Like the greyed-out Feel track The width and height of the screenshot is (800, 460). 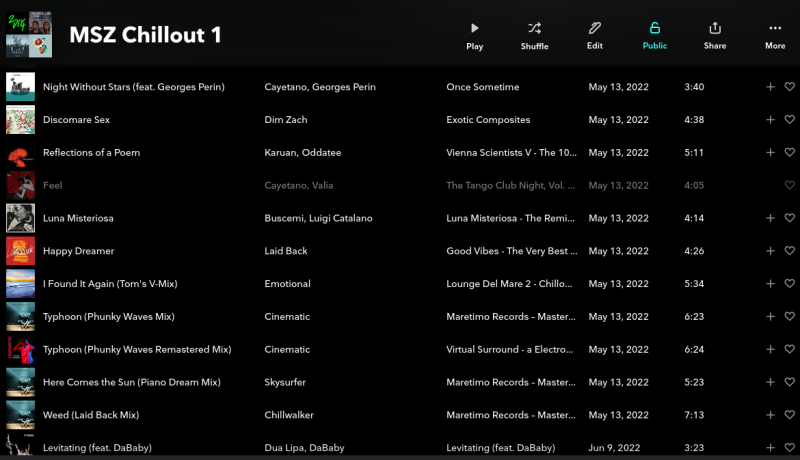click(x=789, y=185)
